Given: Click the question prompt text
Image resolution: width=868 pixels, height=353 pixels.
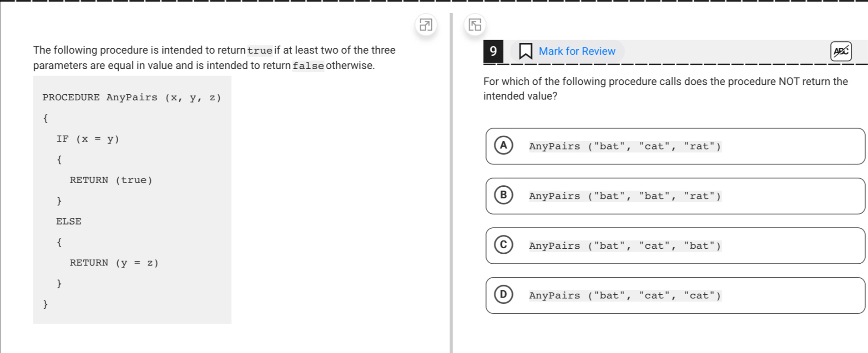Looking at the screenshot, I should click(x=666, y=89).
